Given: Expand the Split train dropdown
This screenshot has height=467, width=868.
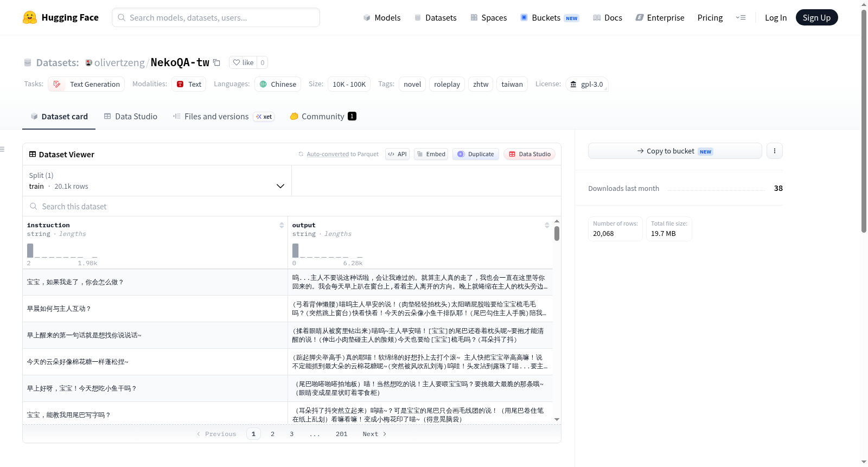Looking at the screenshot, I should click(x=157, y=181).
